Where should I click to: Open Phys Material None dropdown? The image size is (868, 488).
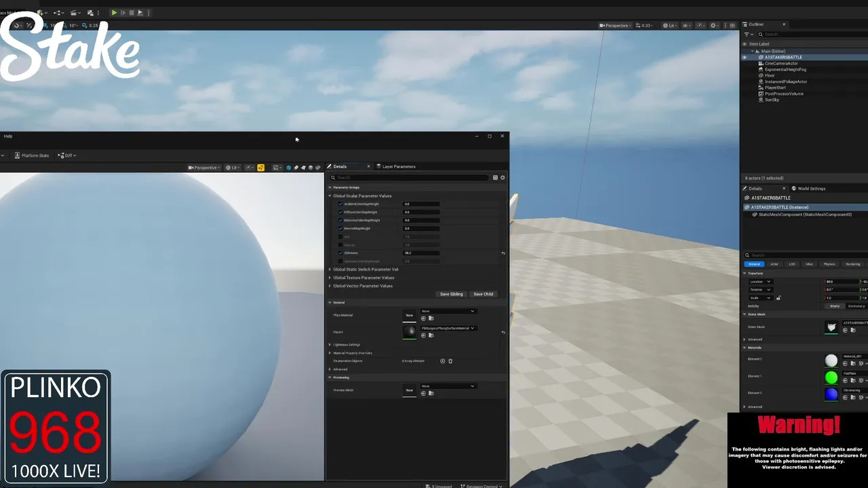pyautogui.click(x=448, y=311)
